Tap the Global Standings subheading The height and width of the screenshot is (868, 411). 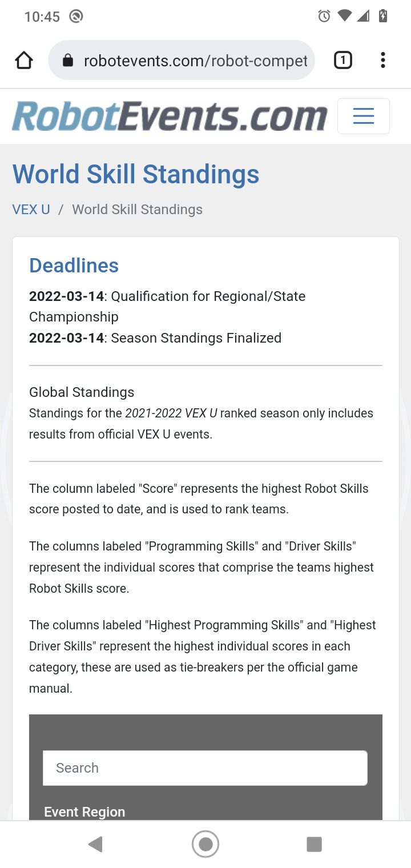click(x=82, y=392)
